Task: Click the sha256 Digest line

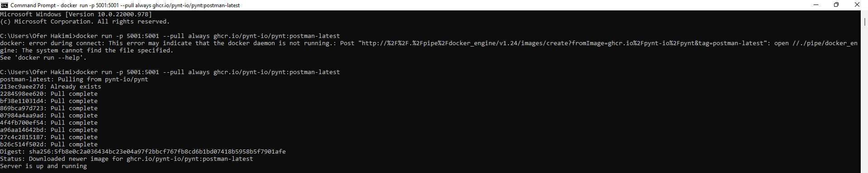Action: pos(143,152)
